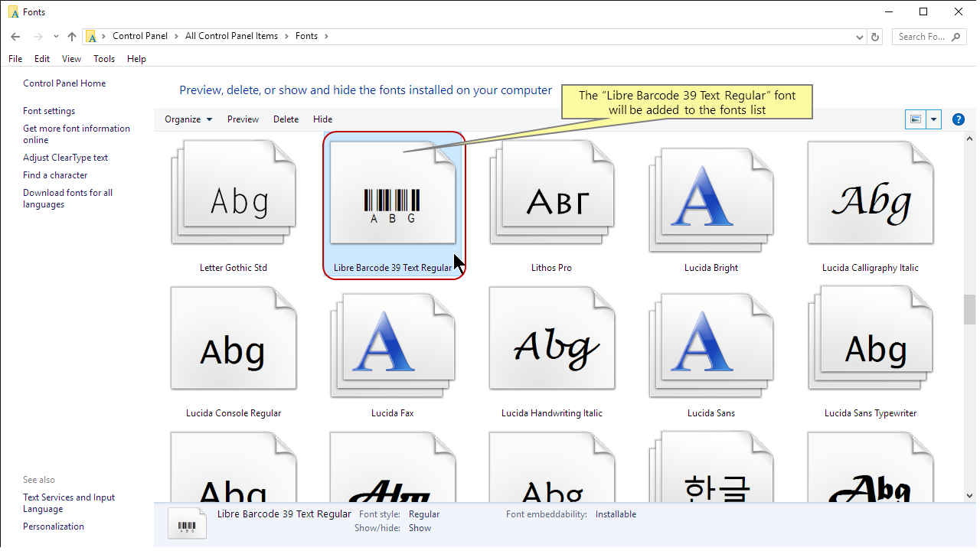Expand the Organize dropdown menu

(x=188, y=119)
